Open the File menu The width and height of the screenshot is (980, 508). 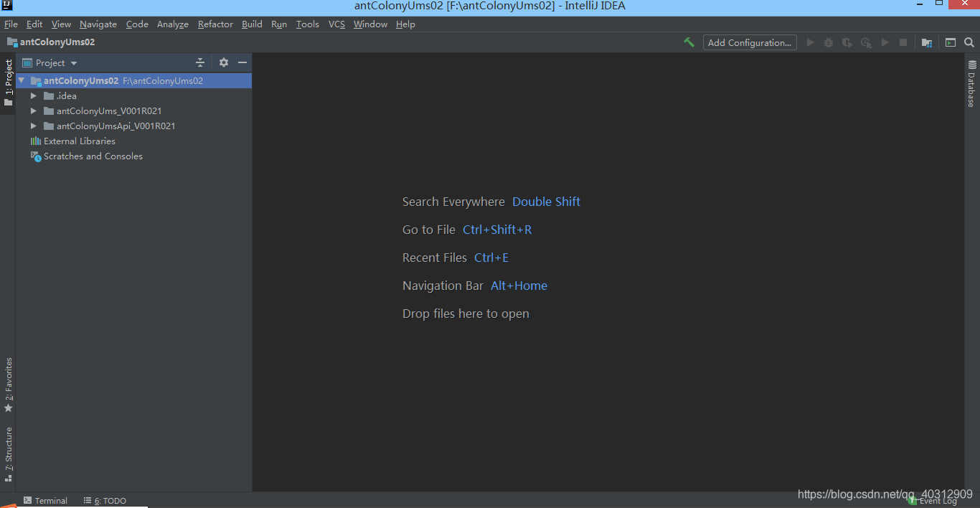(11, 24)
